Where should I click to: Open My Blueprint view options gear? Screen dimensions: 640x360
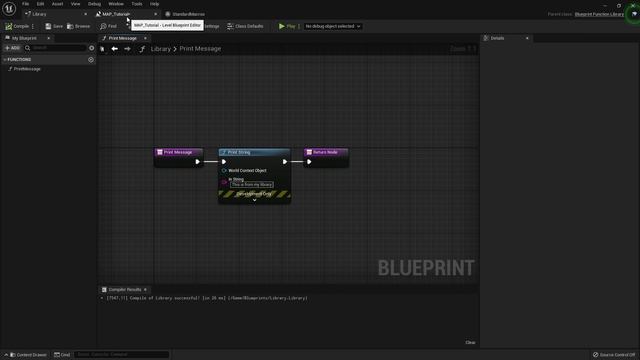(x=91, y=48)
